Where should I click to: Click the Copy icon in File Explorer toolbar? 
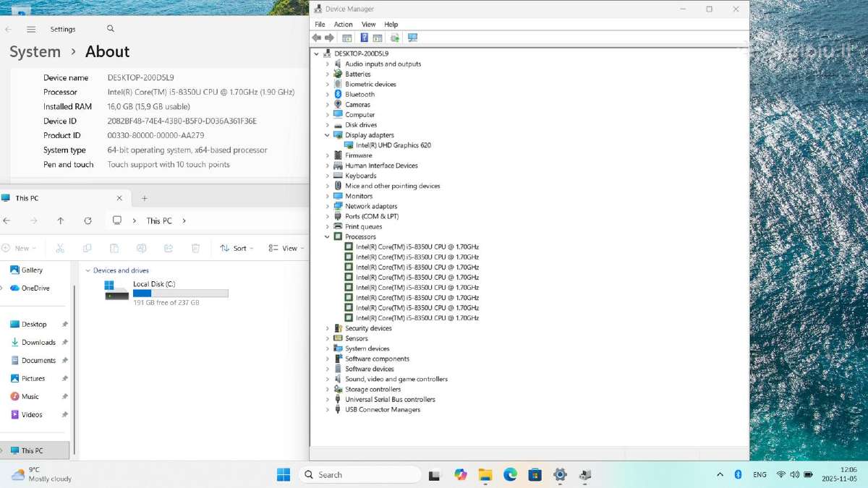(x=87, y=248)
